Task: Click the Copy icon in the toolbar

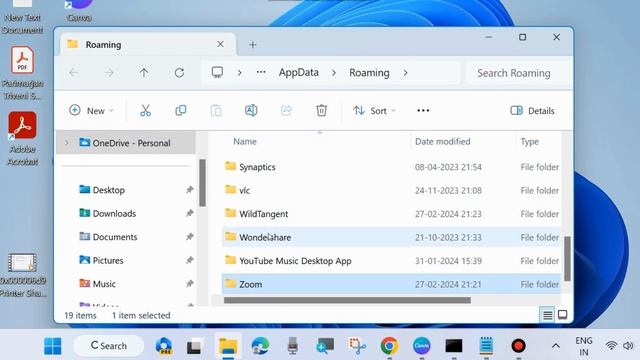Action: 180,111
